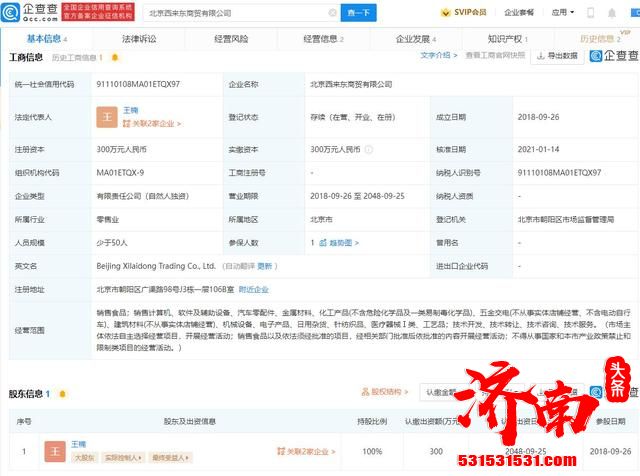Click the 查一下 search button
The image size is (640, 476).
coord(358,13)
